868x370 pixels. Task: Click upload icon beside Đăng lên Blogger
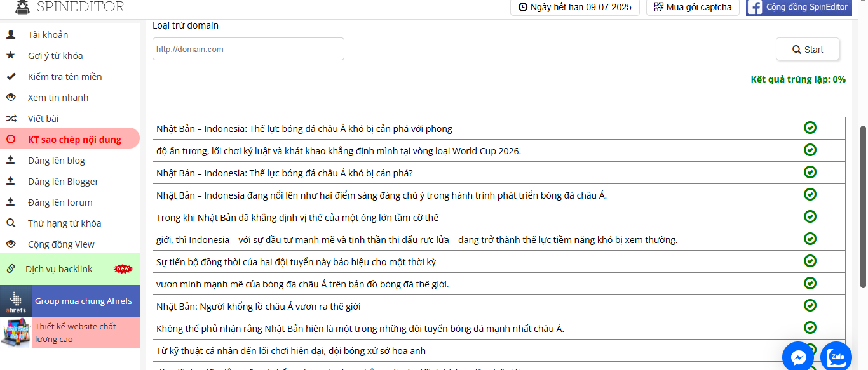click(11, 182)
